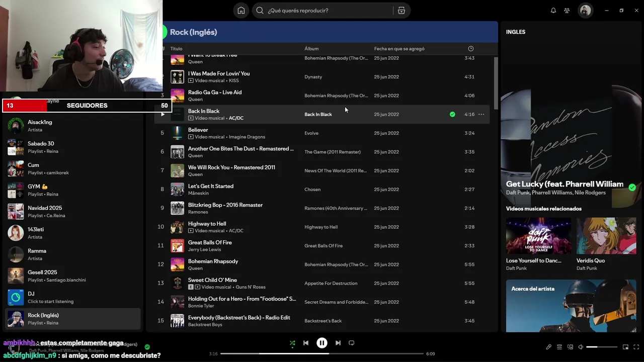
Task: Open Acerca del artista card
Action: coord(571,306)
